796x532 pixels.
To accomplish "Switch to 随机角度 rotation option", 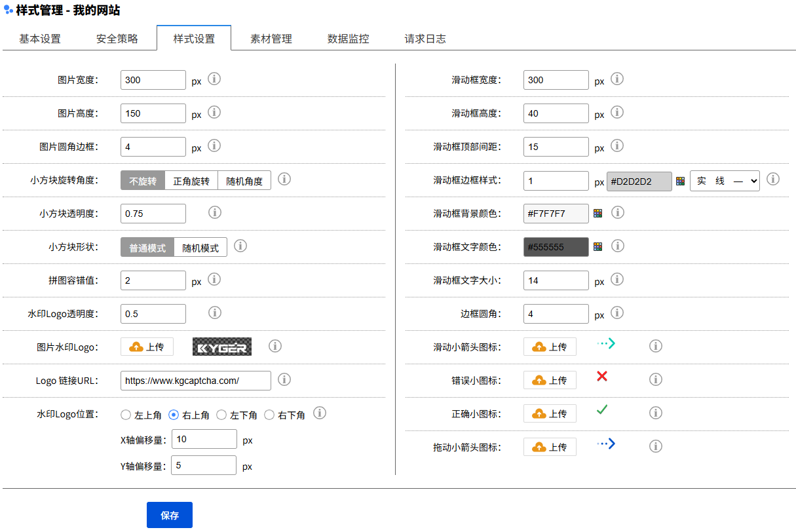I will (x=244, y=181).
